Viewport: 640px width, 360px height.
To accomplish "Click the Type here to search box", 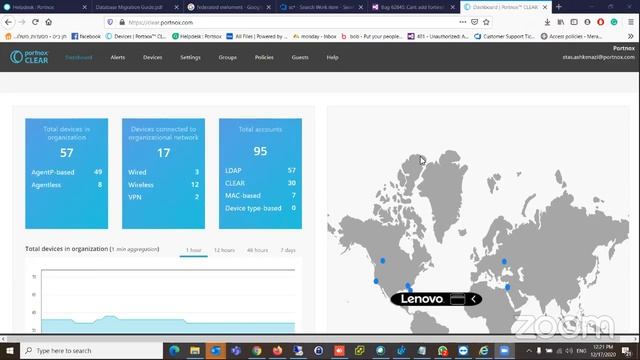I will pos(92,351).
